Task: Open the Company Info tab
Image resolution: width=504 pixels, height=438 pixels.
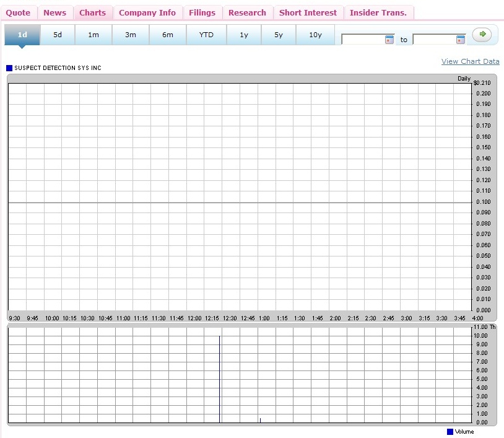Action: (x=147, y=13)
